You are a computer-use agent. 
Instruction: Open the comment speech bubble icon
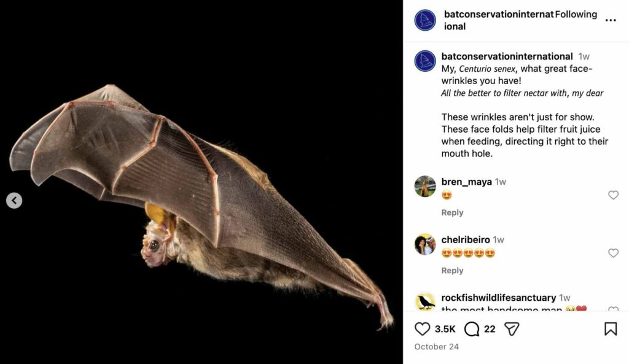(x=471, y=329)
